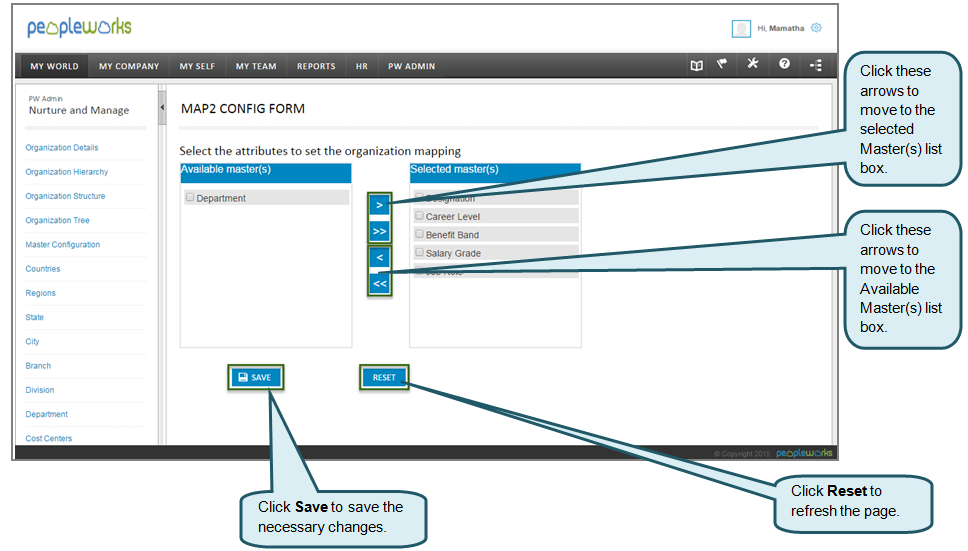Open the wrench tools icon
This screenshot has height=551, width=968.
click(x=753, y=65)
